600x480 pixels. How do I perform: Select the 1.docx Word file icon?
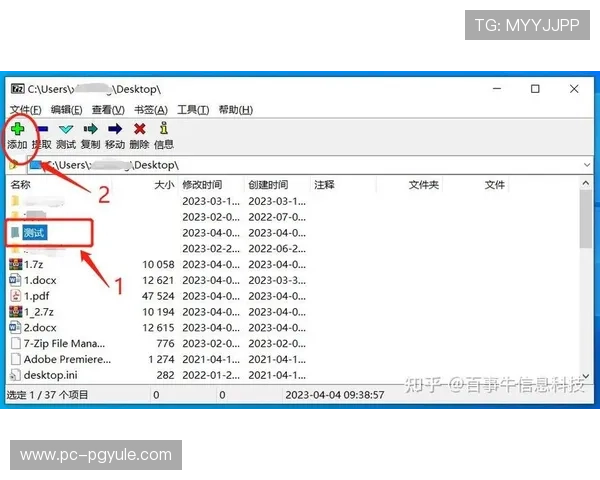coord(15,280)
